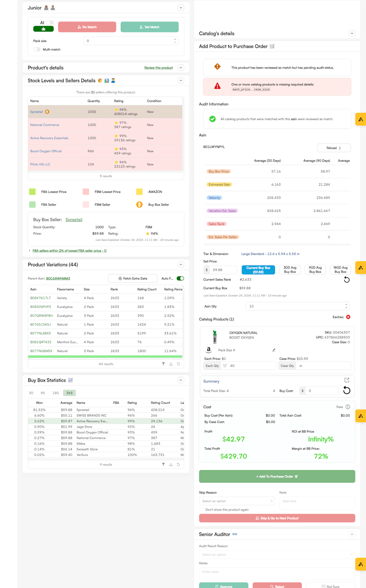Open the Reload dropdown button
This screenshot has width=366, height=588.
pyautogui.click(x=334, y=148)
